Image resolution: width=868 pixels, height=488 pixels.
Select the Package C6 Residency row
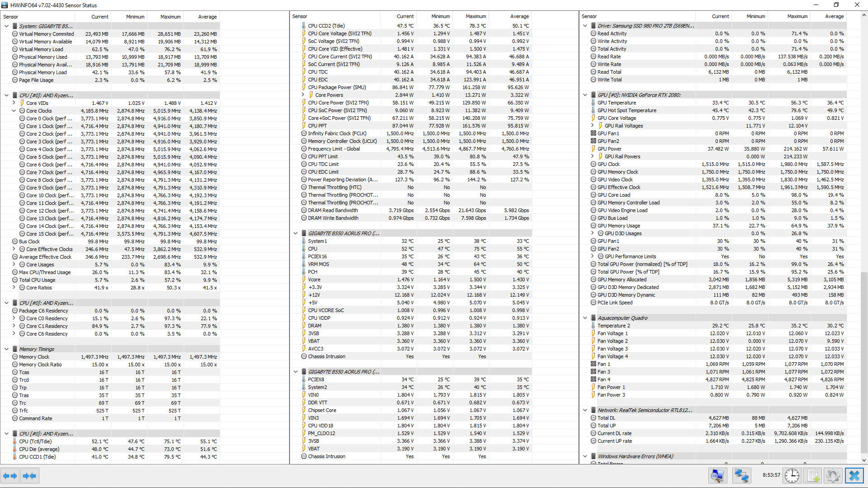pos(110,311)
